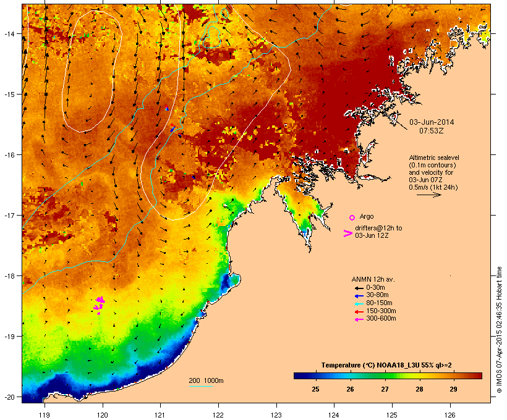Click the 03-Jun 07Z velocity time label

coord(425,180)
